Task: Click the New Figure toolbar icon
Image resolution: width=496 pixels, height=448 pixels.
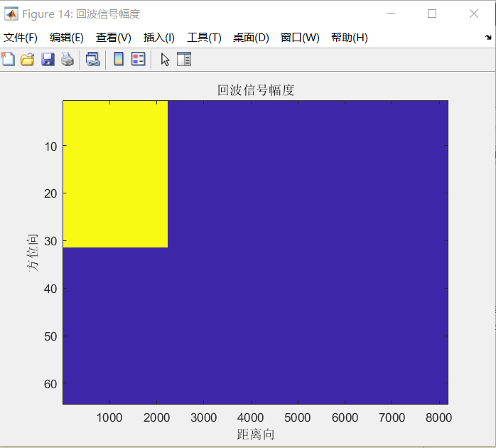Action: point(8,59)
